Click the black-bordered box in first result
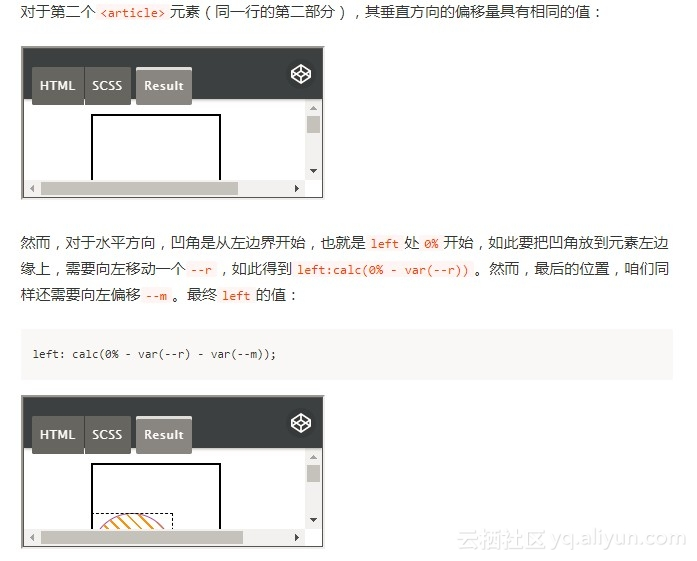The height and width of the screenshot is (561, 697). point(156,147)
